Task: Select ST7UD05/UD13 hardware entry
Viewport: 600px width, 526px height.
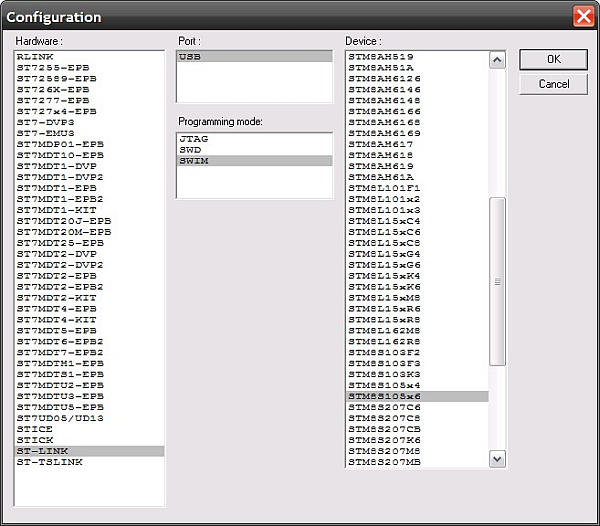Action: 90,418
